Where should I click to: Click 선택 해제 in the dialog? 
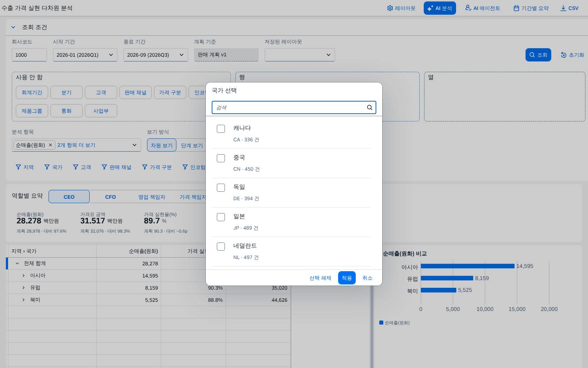[x=320, y=278]
